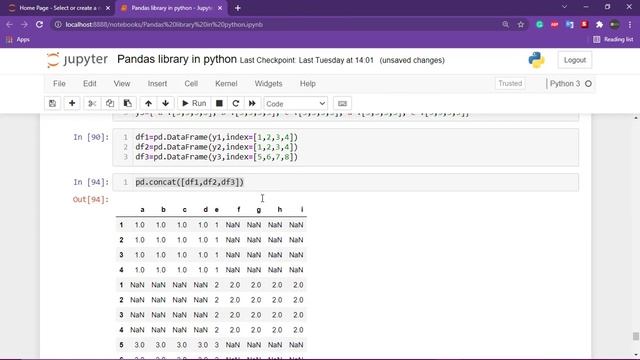Click column header i in output table

coord(302,209)
